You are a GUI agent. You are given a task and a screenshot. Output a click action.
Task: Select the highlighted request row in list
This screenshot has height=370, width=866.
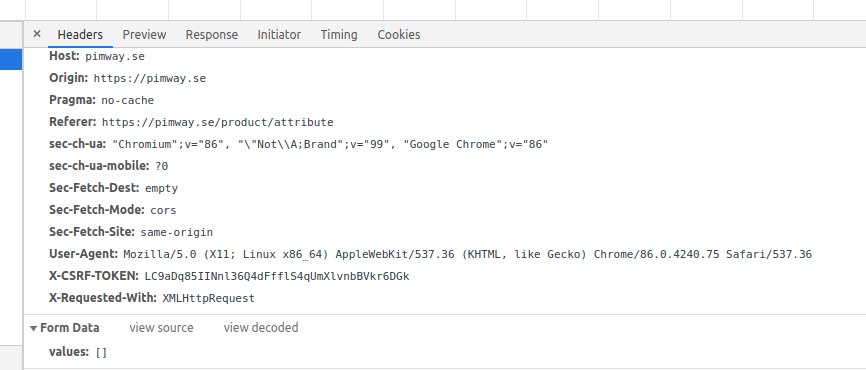(10, 59)
